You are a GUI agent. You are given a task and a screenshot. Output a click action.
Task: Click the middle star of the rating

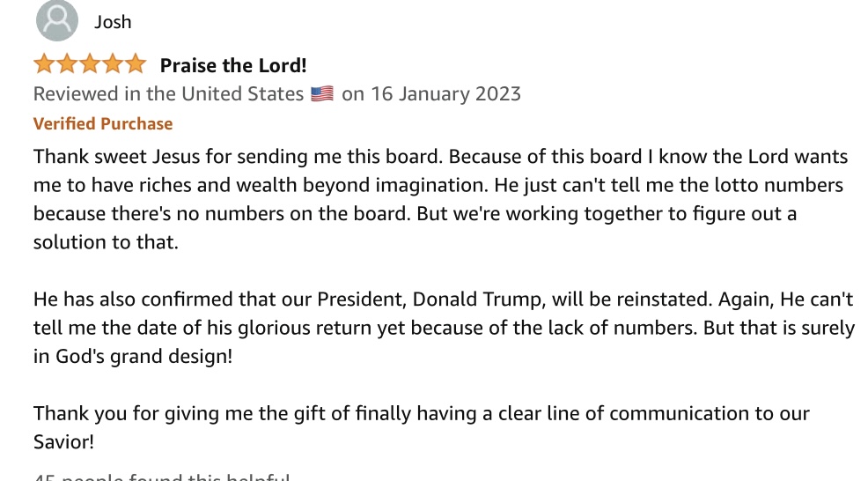[x=89, y=64]
